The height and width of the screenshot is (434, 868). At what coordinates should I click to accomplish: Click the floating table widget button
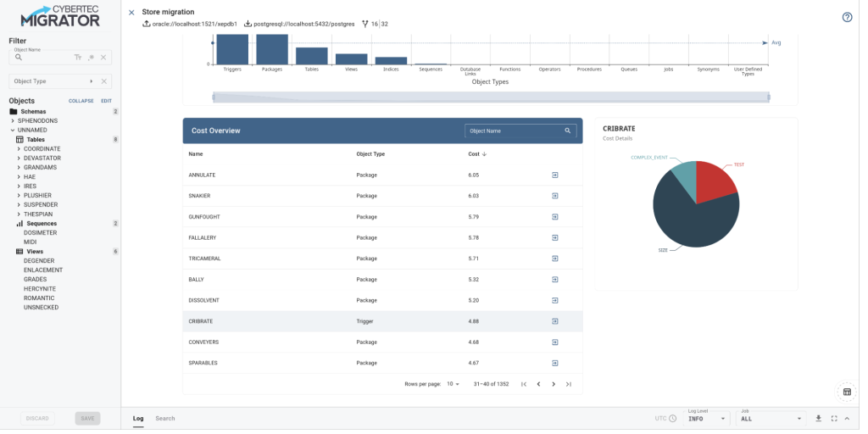point(845,392)
